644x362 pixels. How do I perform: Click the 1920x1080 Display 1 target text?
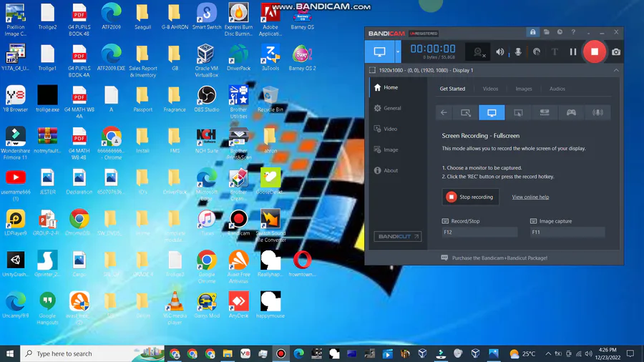click(x=426, y=70)
